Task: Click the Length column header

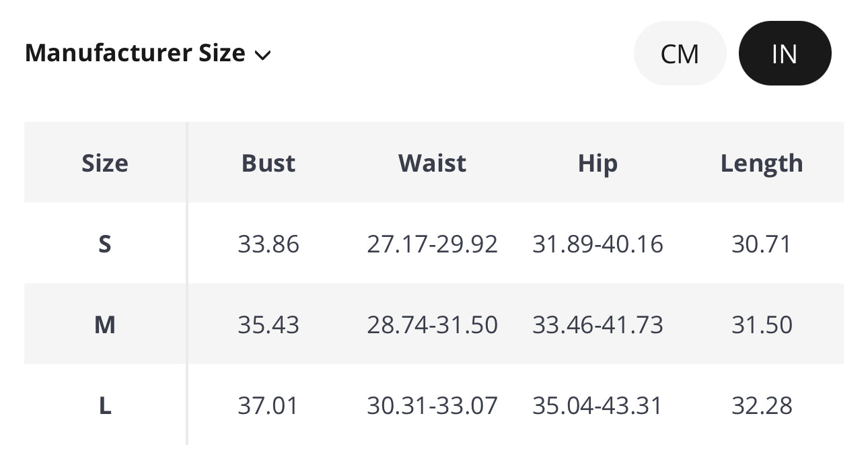Action: pos(762,163)
